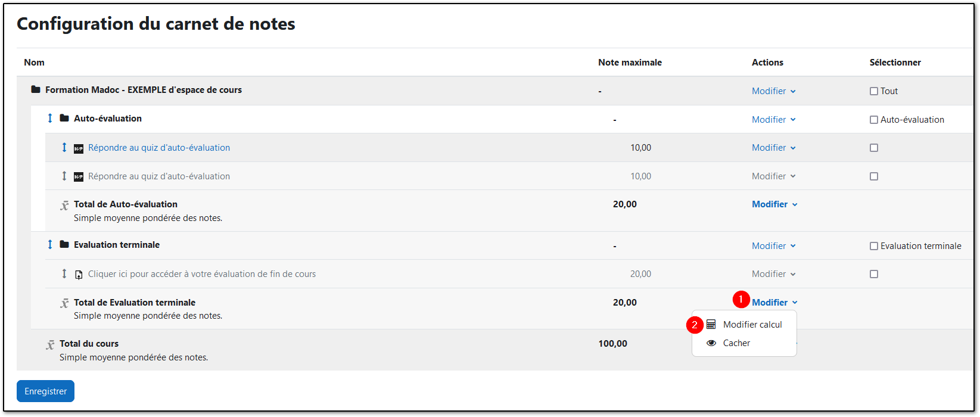Click the calculator icon next to Modifier calcul
This screenshot has height=417, width=980.
pos(711,325)
